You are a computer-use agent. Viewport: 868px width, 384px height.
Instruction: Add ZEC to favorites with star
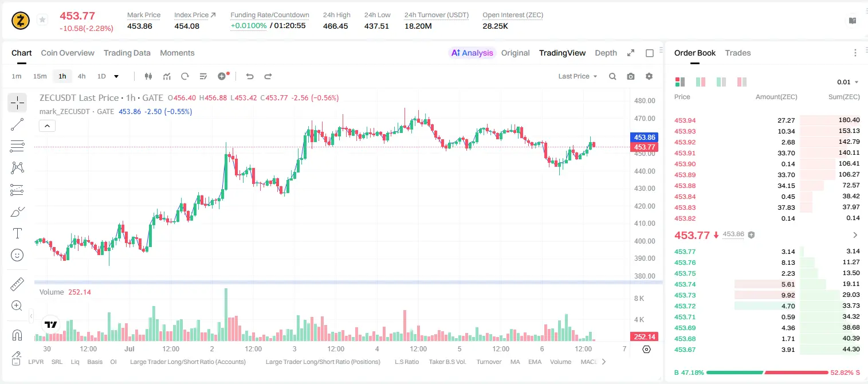coord(42,20)
